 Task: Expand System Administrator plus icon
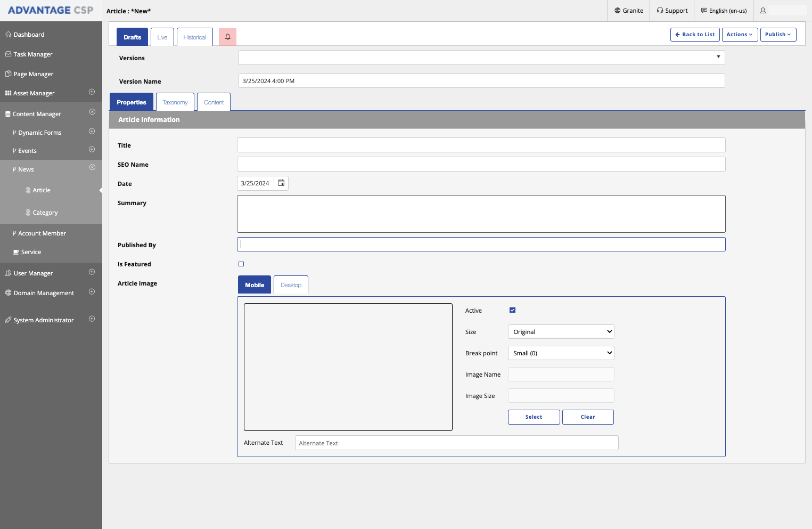coord(92,319)
